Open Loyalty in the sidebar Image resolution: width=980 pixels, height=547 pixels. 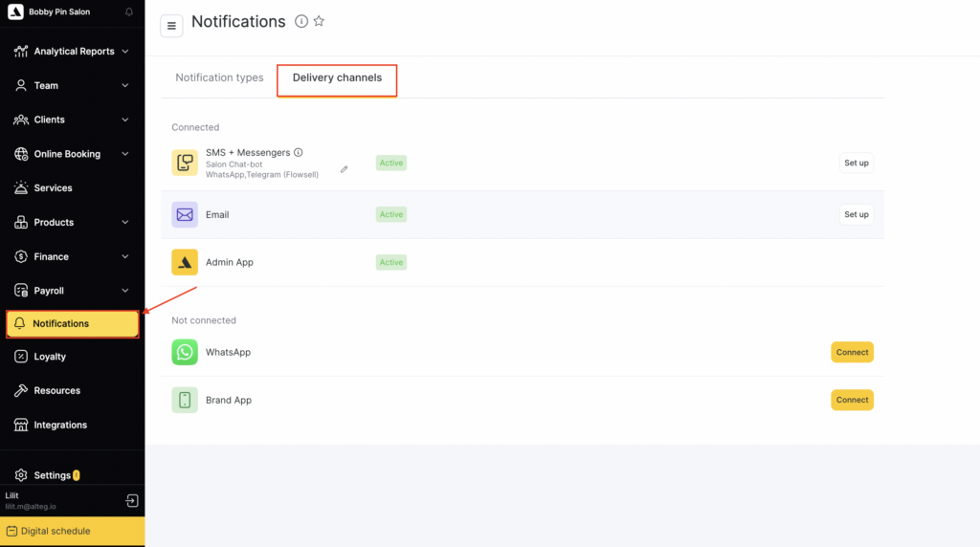click(50, 357)
